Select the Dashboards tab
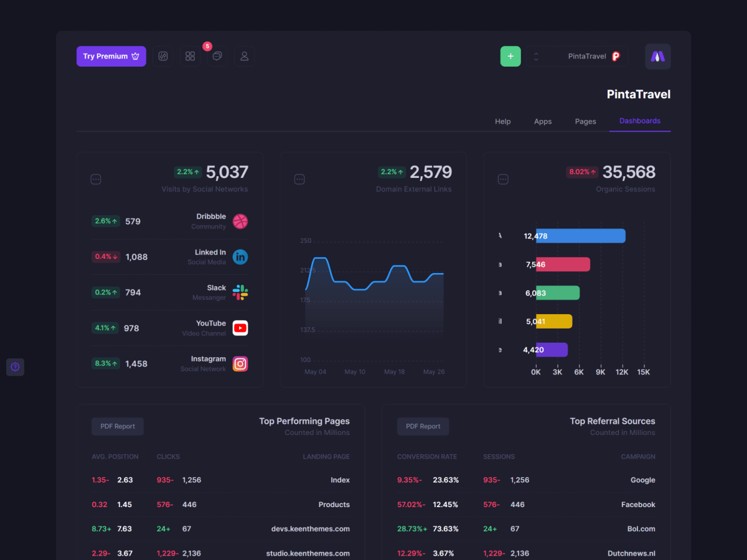 [639, 121]
